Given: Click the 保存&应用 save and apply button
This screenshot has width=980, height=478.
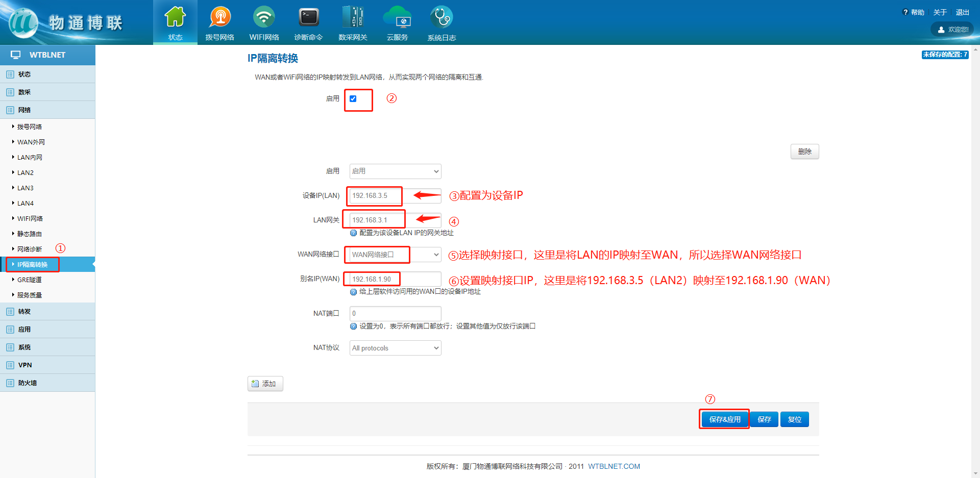Looking at the screenshot, I should tap(724, 419).
